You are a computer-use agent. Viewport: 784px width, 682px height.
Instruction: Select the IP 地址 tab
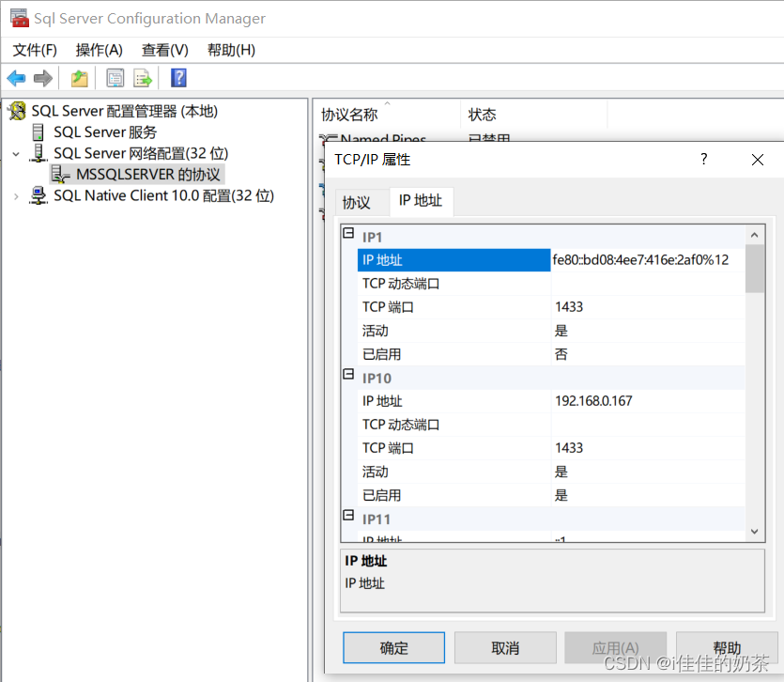[421, 201]
